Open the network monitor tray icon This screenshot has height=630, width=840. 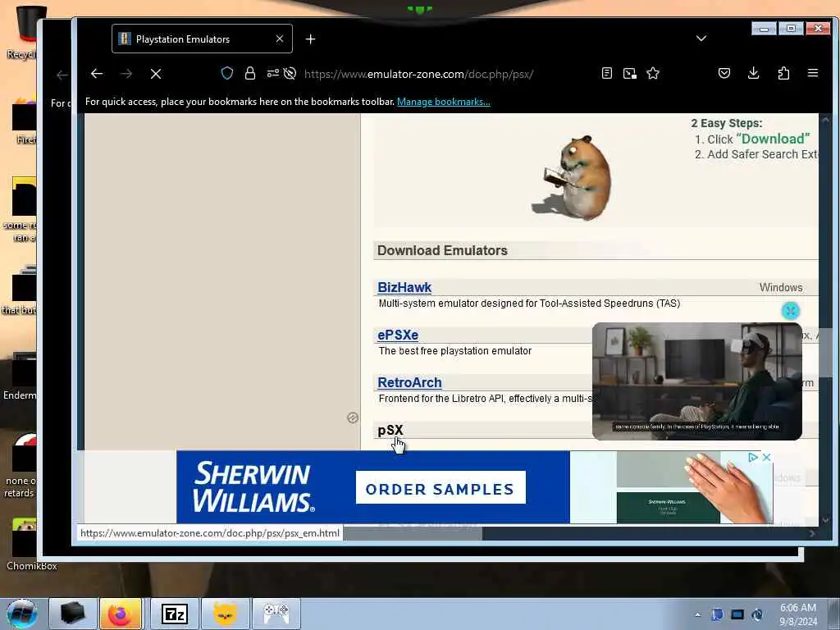pos(737,614)
